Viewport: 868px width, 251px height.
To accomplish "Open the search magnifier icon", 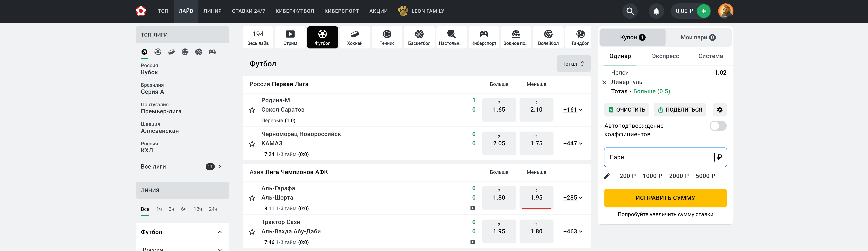I will tap(630, 11).
